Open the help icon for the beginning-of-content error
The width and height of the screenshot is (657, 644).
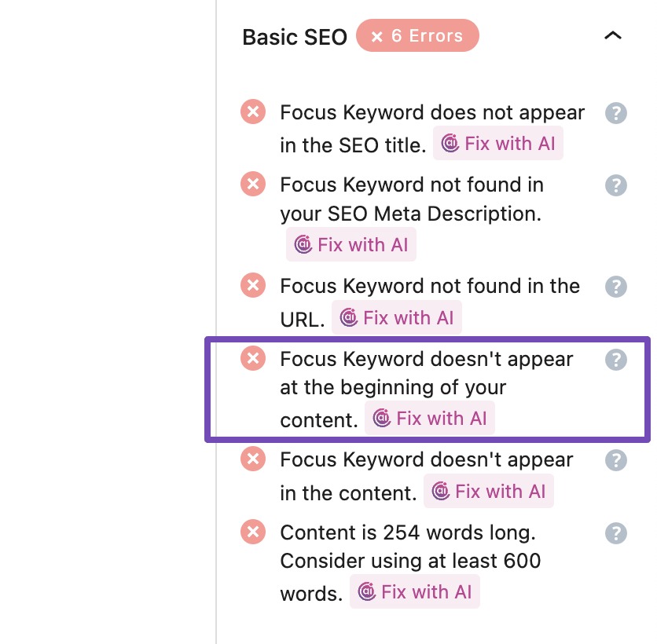(x=616, y=359)
